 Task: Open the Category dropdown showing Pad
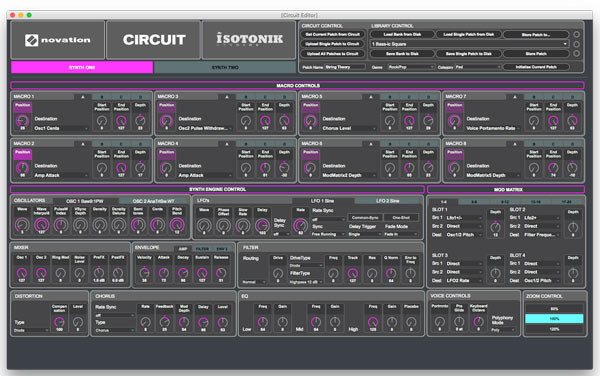pyautogui.click(x=478, y=67)
